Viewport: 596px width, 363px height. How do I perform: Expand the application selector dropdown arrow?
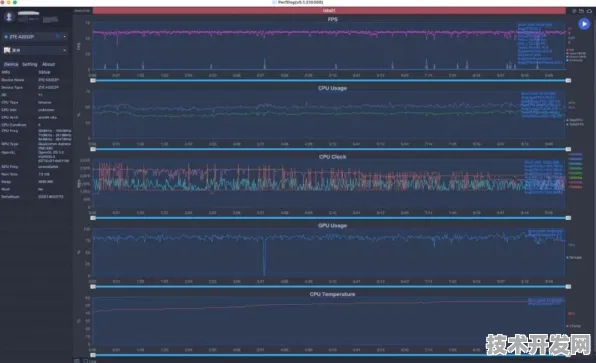pos(65,50)
